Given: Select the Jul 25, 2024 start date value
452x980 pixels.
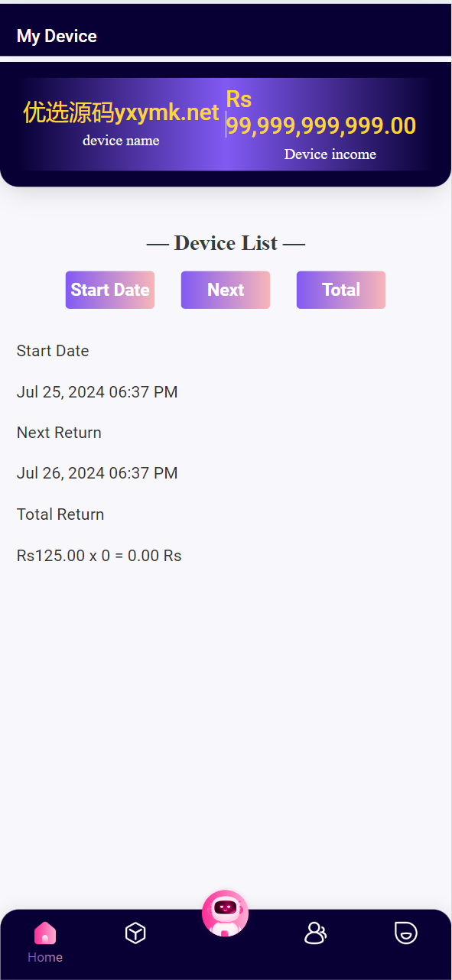Looking at the screenshot, I should pos(97,392).
